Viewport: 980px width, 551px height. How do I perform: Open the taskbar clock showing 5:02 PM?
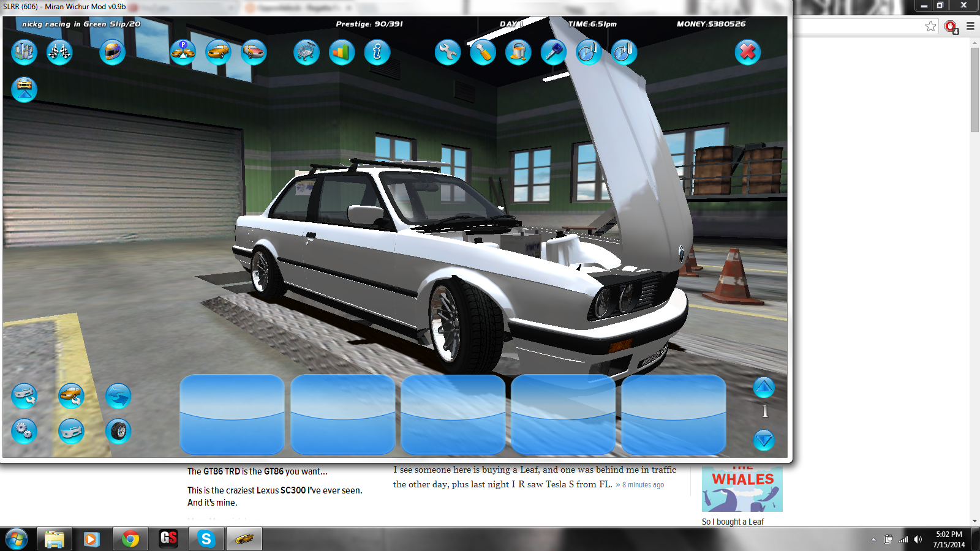949,539
